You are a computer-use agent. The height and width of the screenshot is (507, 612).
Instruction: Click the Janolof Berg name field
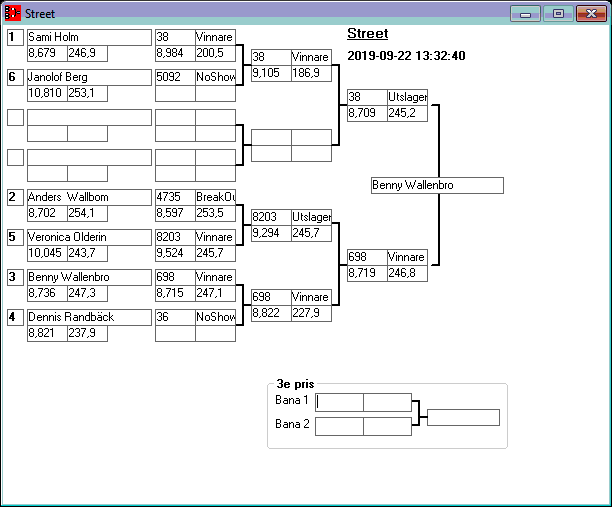point(88,77)
